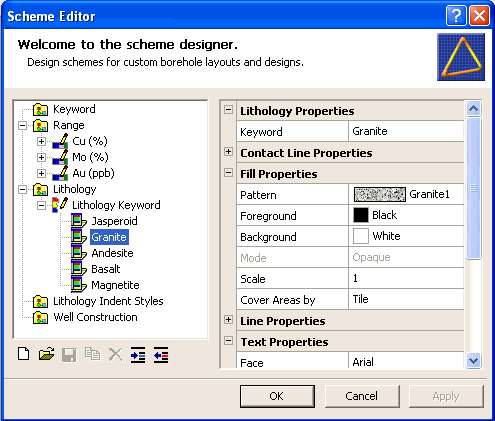Collapse the Lithology Keyword node

tap(41, 205)
